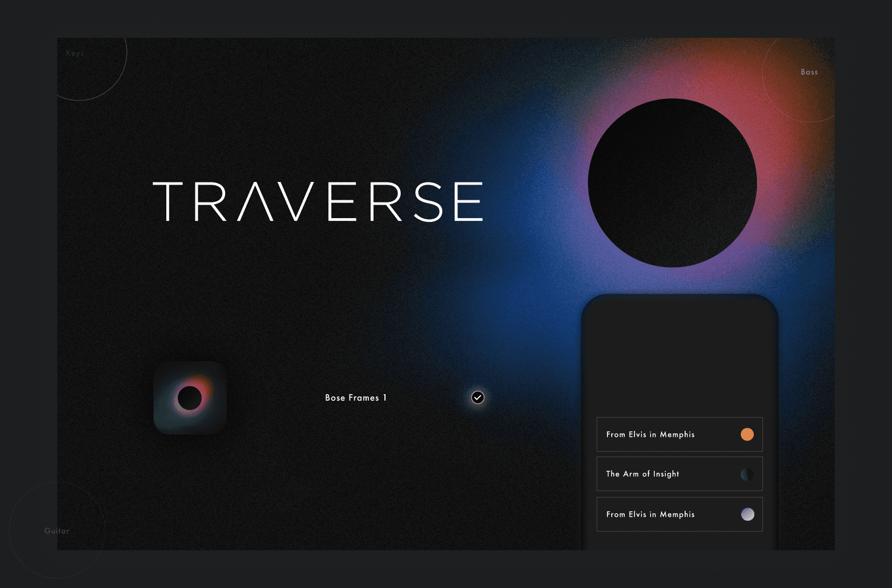Expand the first From Elvis in Memphis entry
This screenshot has width=892, height=588.
pos(679,434)
